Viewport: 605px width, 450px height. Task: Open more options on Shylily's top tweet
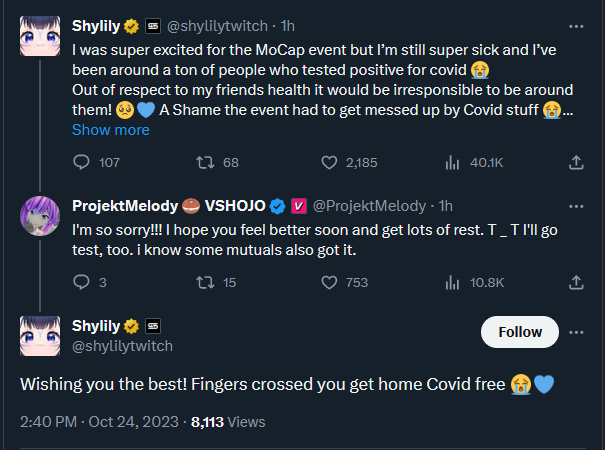coord(576,24)
